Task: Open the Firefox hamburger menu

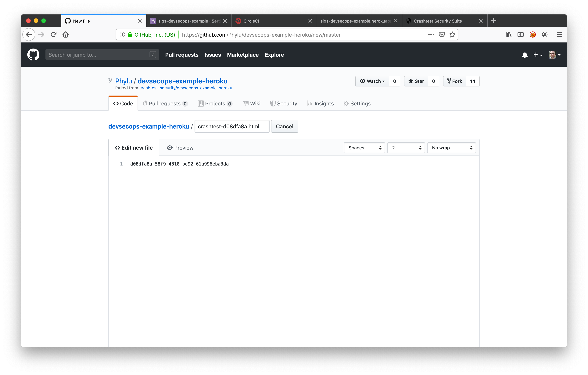Action: pos(559,35)
